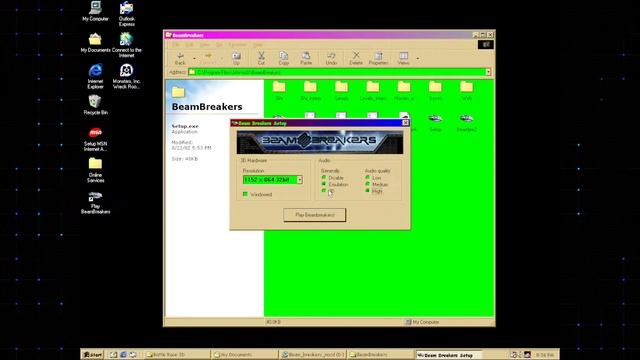640x360 pixels.
Task: Expand the Views dropdown arrow
Action: [418, 58]
